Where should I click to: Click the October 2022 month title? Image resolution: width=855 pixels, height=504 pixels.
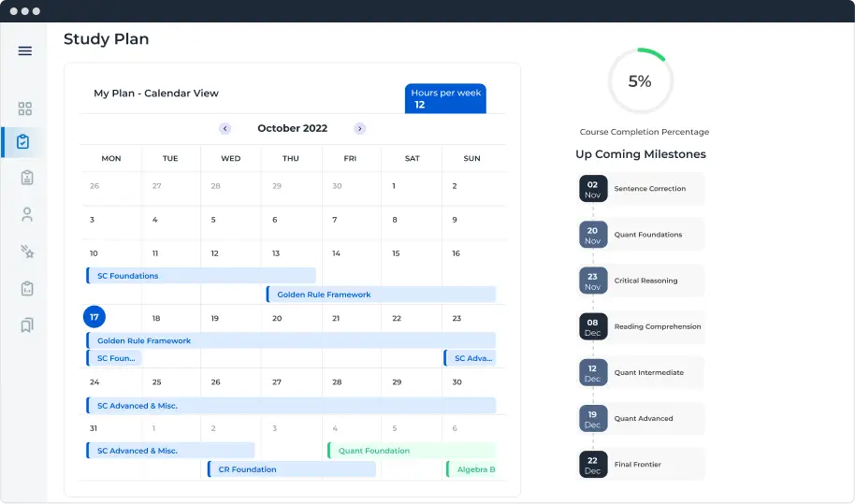click(x=292, y=129)
